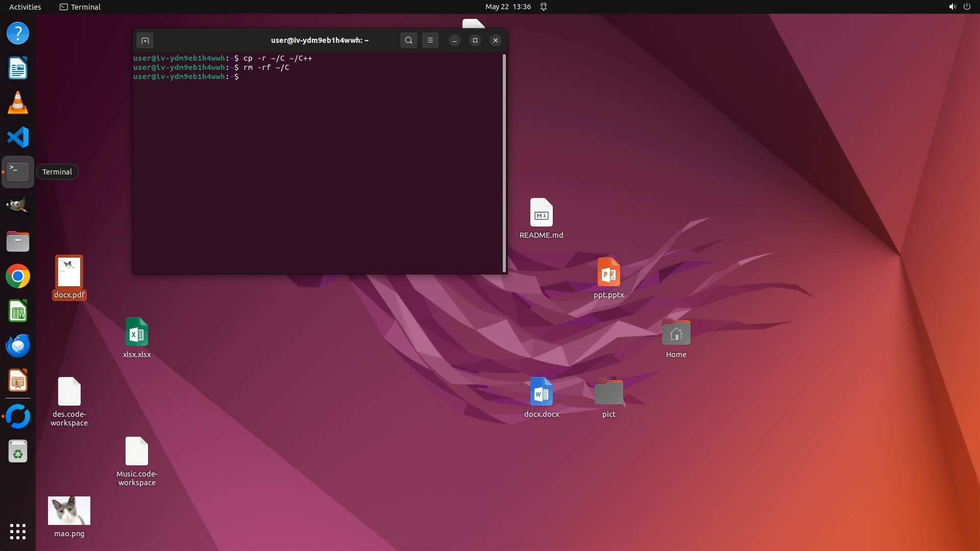
Task: Launch Google Chrome from dock
Action: click(18, 277)
